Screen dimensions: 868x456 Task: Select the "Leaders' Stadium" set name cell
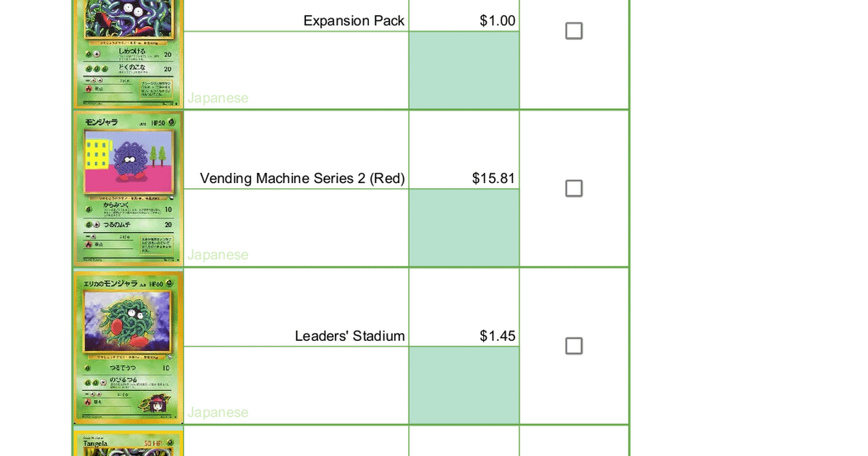(349, 336)
